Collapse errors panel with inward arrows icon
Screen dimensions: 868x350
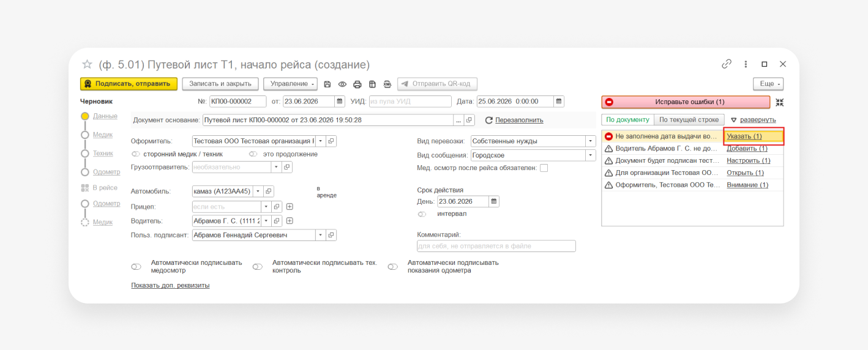[x=779, y=102]
